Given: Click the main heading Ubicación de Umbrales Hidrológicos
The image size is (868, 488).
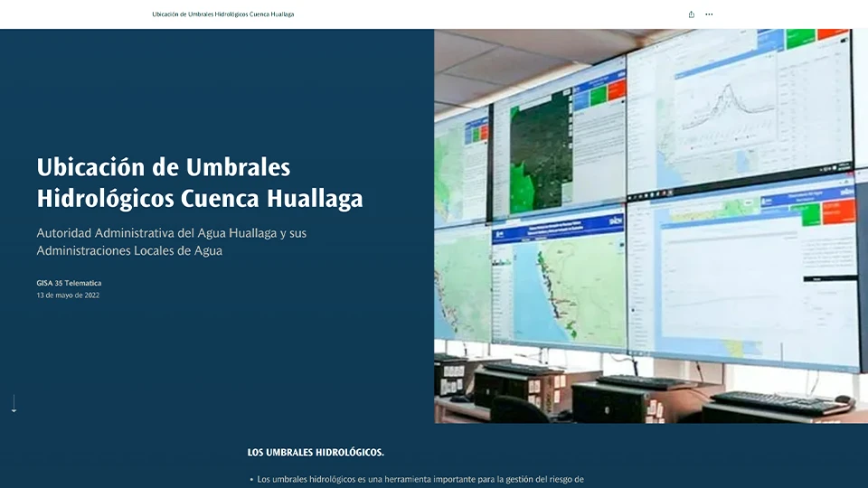Looking at the screenshot, I should 199,183.
